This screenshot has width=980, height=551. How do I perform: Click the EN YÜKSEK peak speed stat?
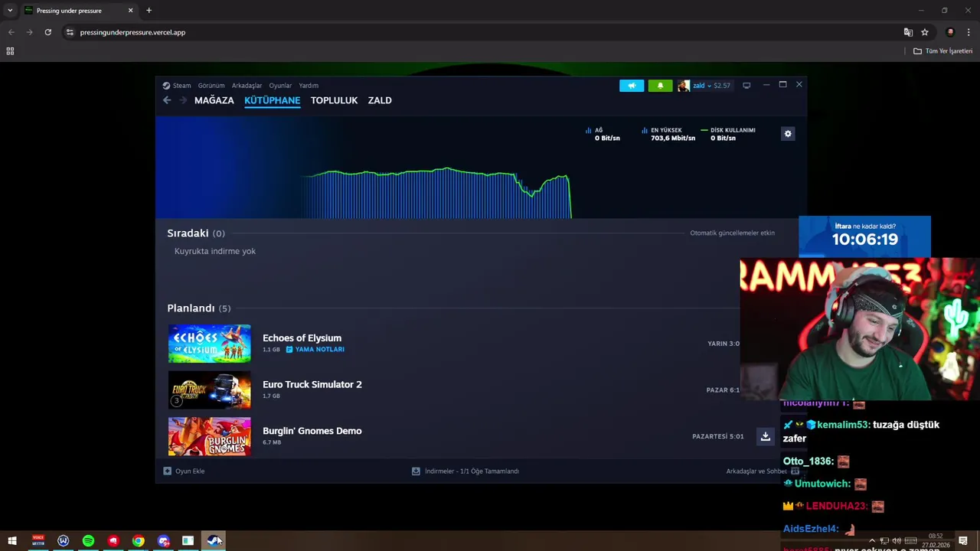tap(668, 134)
